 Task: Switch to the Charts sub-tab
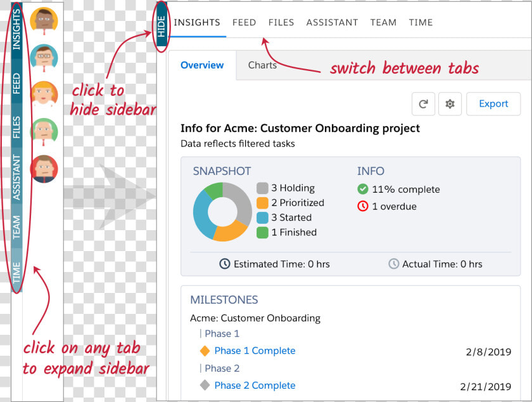pyautogui.click(x=262, y=65)
